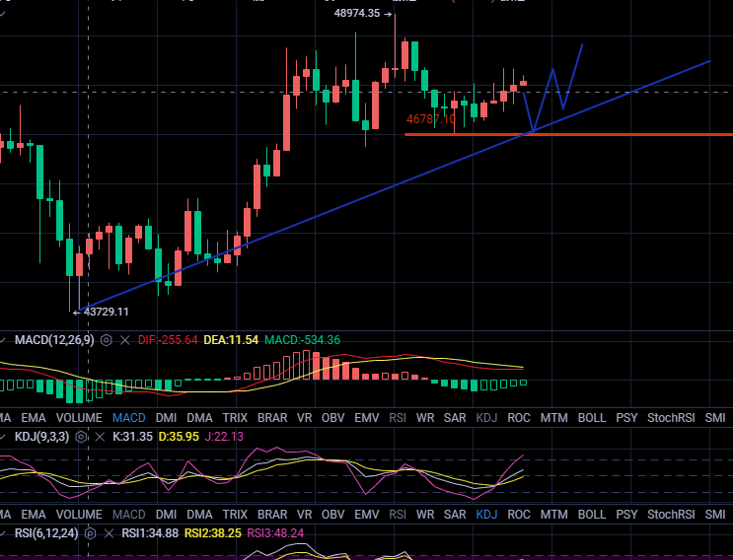
Task: Select StochRSI in tab row beneath MACD panel
Action: (671, 418)
